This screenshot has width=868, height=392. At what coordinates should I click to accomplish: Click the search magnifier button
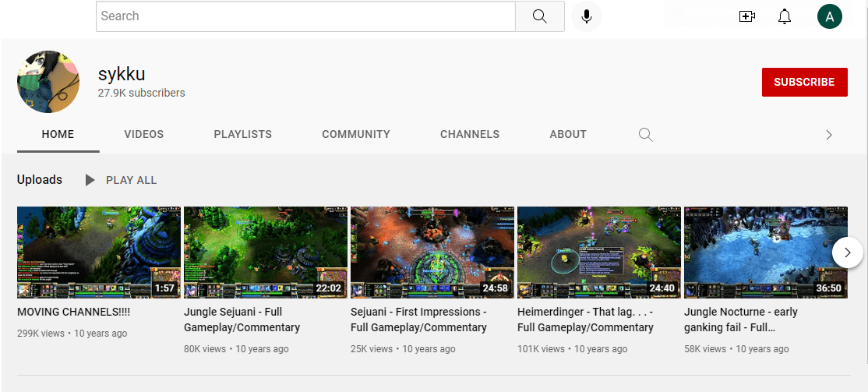coord(540,16)
